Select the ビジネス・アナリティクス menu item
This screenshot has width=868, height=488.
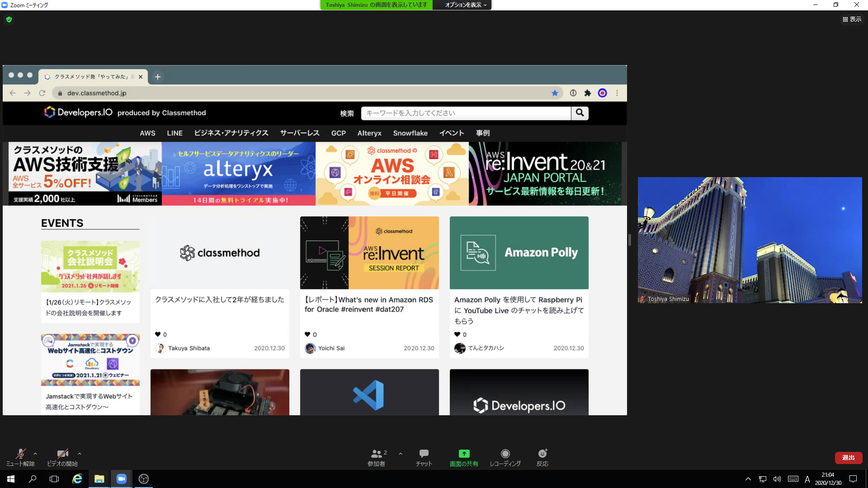[231, 133]
